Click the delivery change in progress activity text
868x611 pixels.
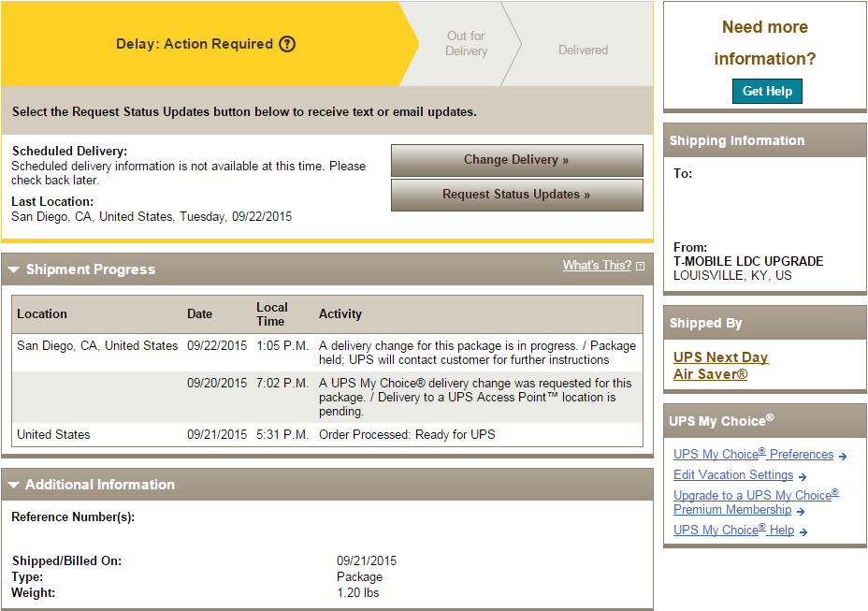coord(477,353)
